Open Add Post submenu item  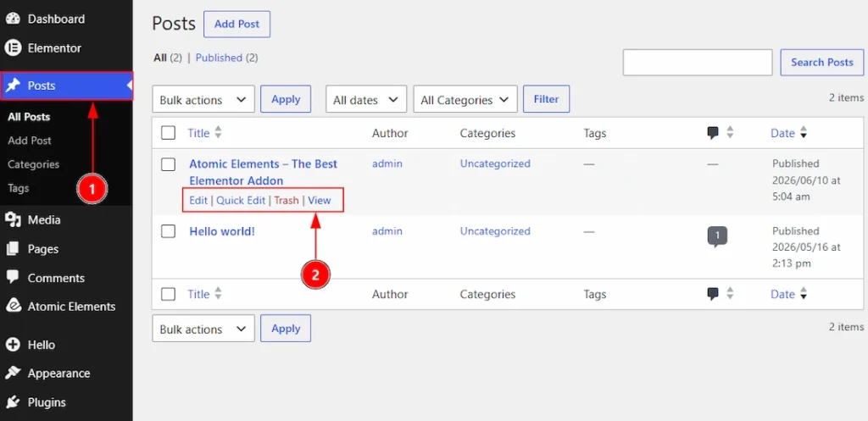(x=30, y=141)
